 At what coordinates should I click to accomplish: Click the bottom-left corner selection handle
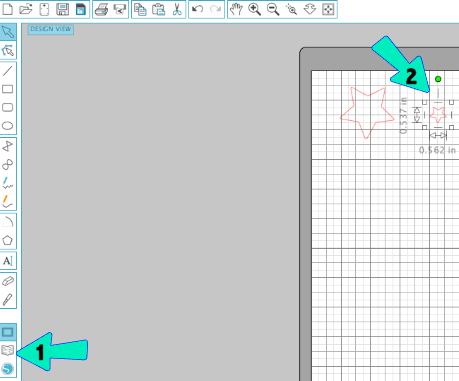424,127
